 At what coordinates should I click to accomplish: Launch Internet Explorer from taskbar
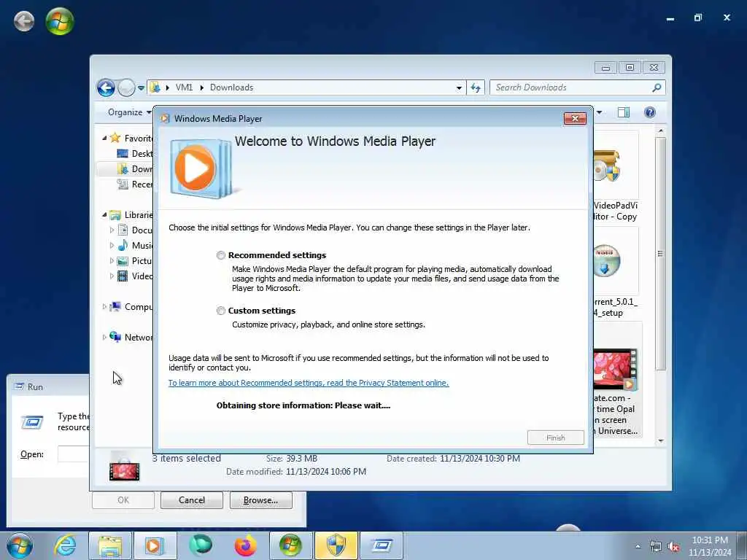[x=65, y=545]
